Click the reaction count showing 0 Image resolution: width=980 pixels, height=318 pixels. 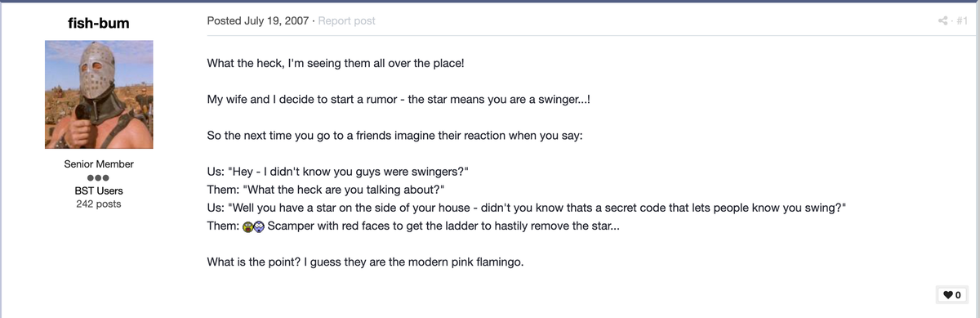pos(958,294)
